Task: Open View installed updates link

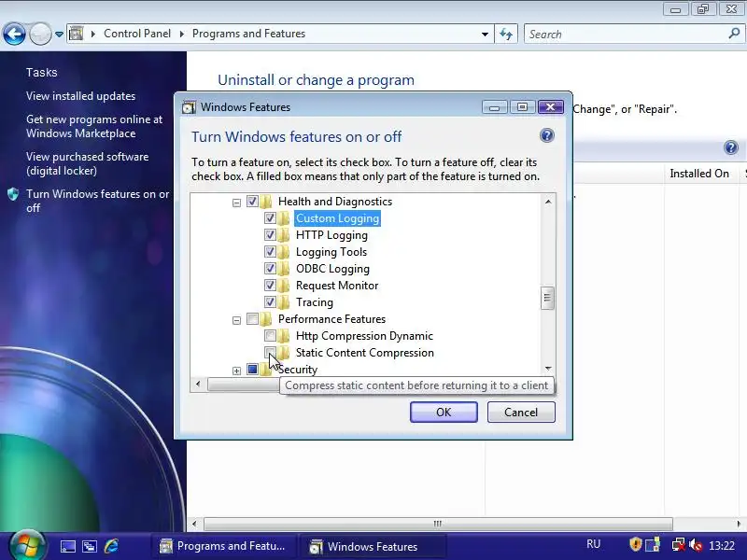Action: coord(80,96)
